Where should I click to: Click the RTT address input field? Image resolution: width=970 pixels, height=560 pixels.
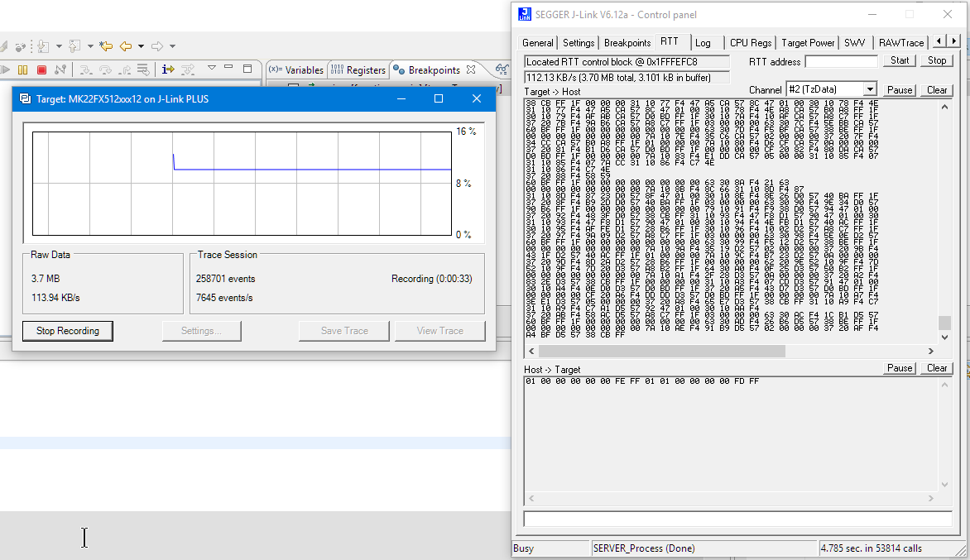(841, 61)
